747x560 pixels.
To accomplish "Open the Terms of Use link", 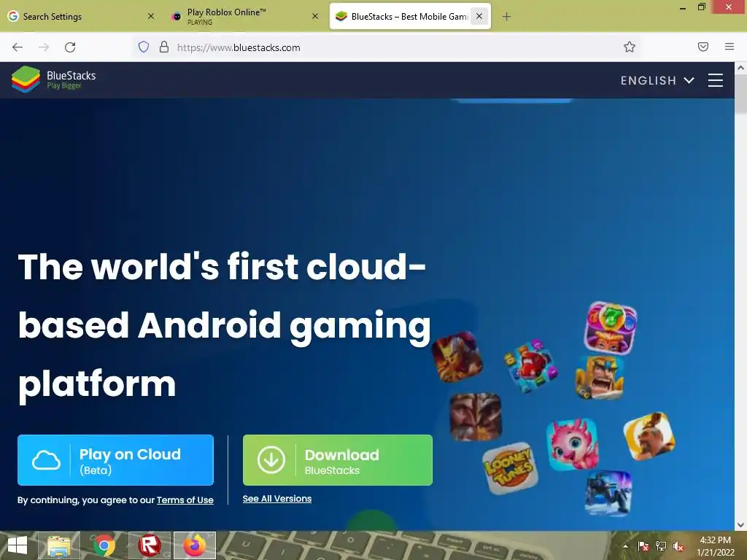I will point(185,500).
